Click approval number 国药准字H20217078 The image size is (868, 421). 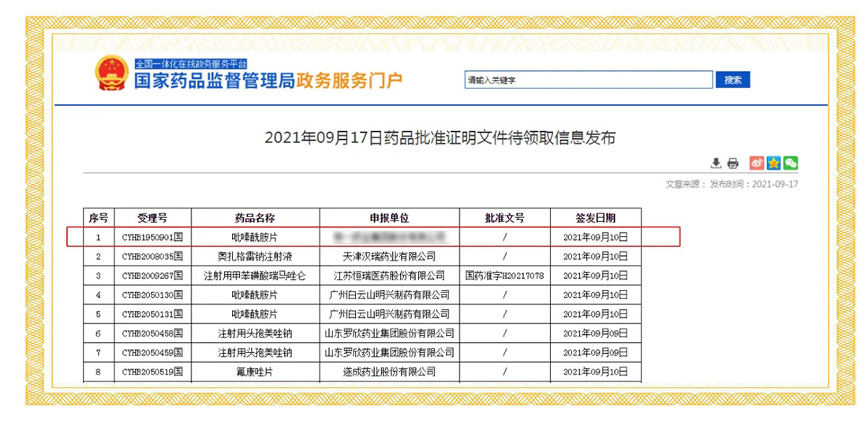pos(504,276)
